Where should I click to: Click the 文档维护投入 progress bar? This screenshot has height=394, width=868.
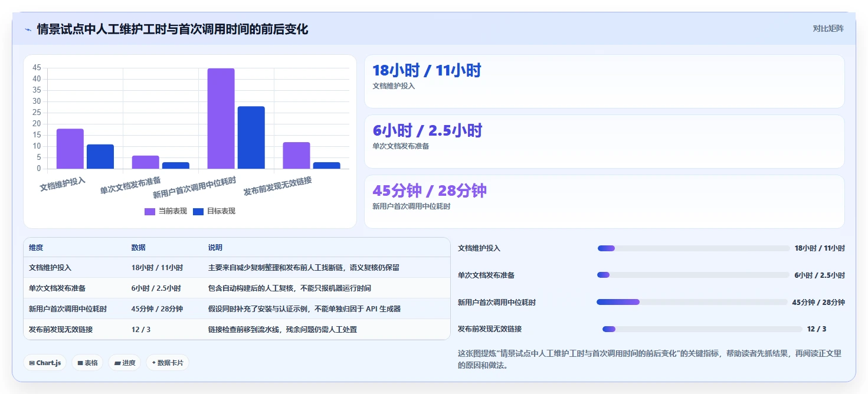693,248
